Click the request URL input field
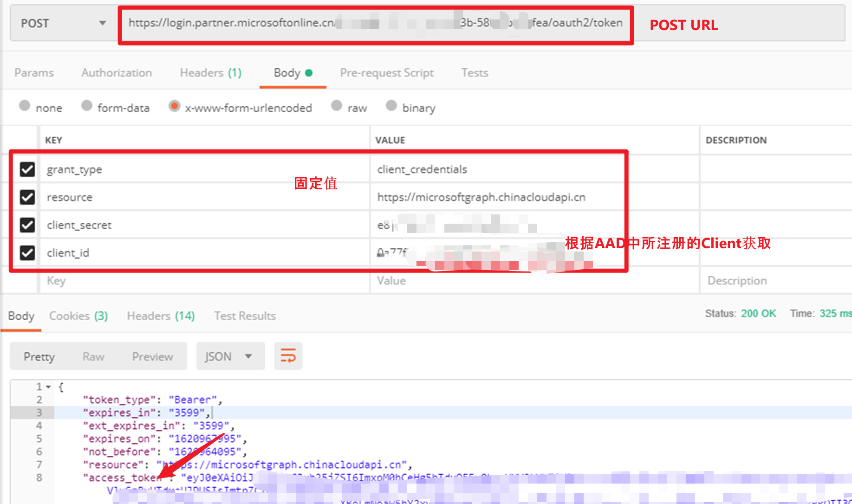 375,23
